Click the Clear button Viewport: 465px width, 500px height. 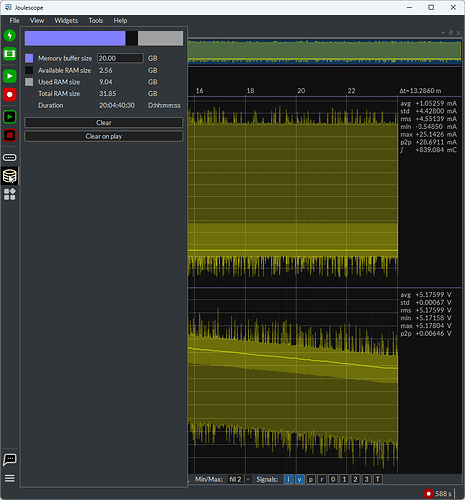104,123
